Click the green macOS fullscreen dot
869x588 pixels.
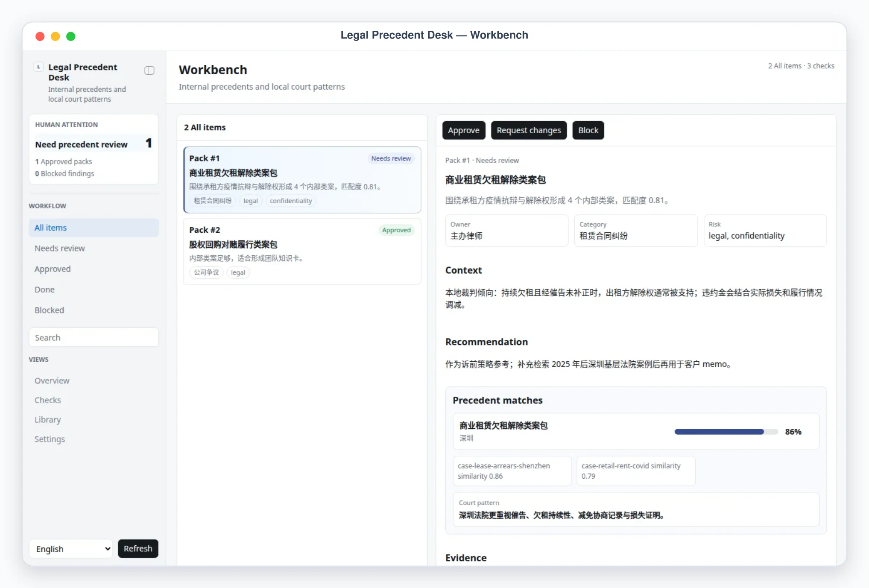pos(71,36)
